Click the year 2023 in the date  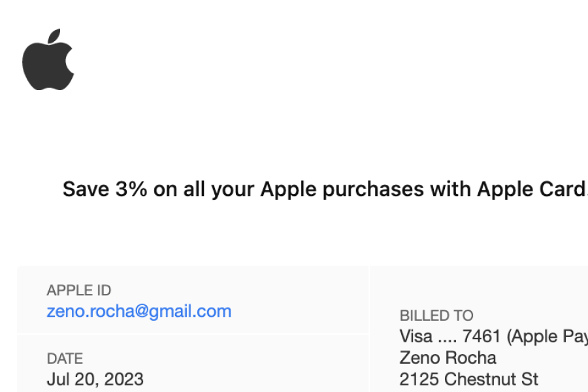point(125,379)
